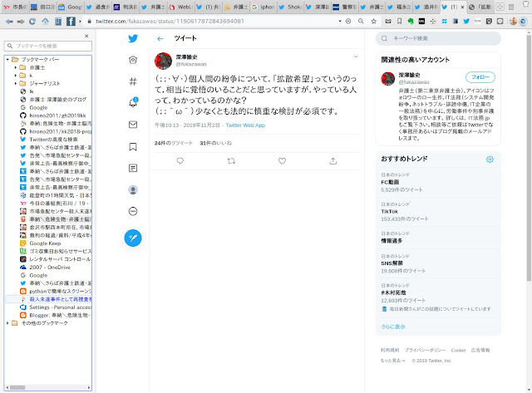This screenshot has width=532, height=393.
Task: Switch to the Shoko Twitter tab
Action: 291,7
